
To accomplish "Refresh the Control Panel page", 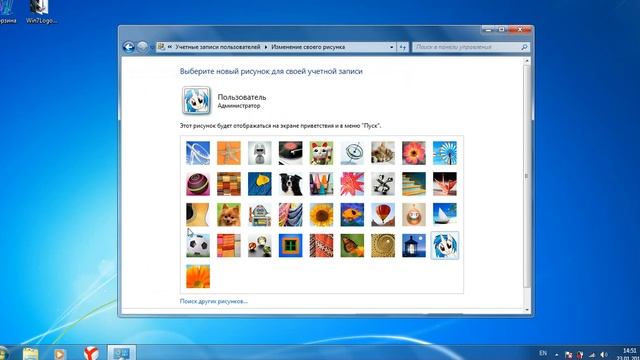I will click(x=403, y=47).
